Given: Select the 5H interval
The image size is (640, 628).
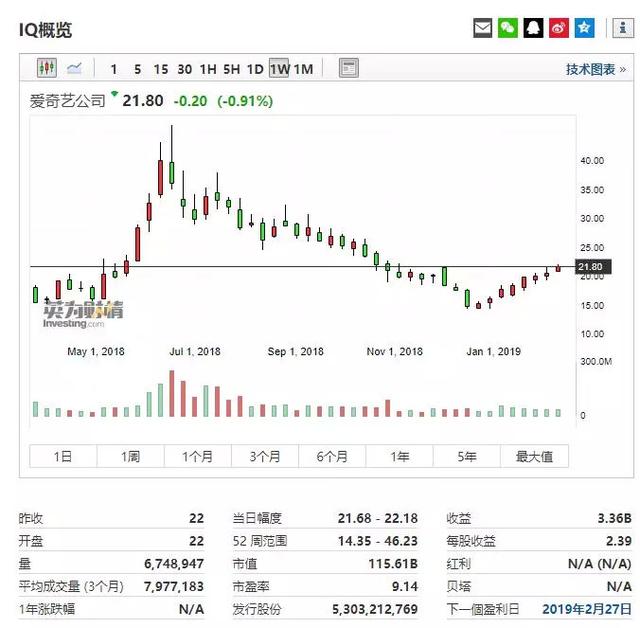Looking at the screenshot, I should click(231, 69).
